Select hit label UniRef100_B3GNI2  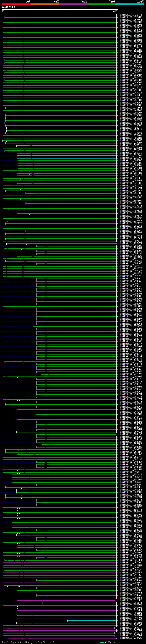tap(131, 47)
